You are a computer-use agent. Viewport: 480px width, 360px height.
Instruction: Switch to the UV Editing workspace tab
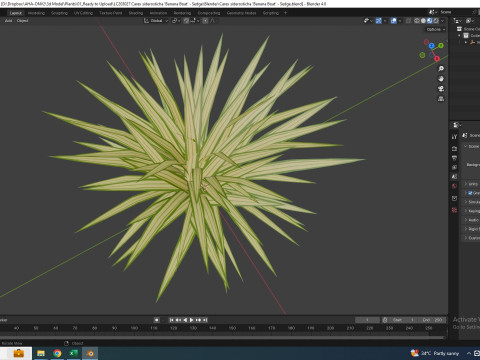(x=83, y=13)
